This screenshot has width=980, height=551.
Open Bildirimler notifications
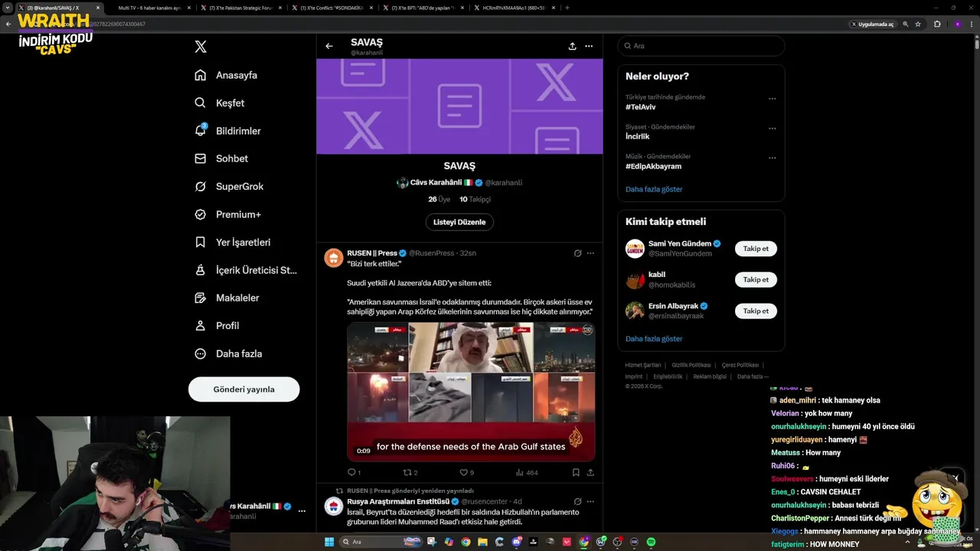[x=227, y=131]
